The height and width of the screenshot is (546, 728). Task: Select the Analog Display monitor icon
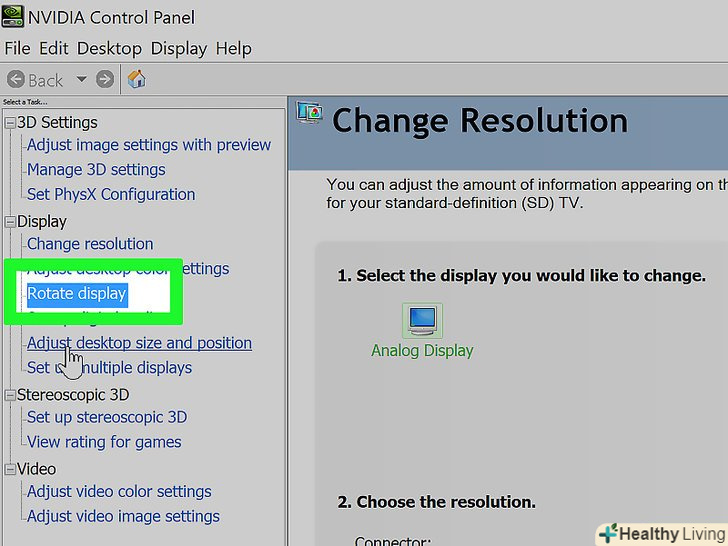pyautogui.click(x=422, y=320)
